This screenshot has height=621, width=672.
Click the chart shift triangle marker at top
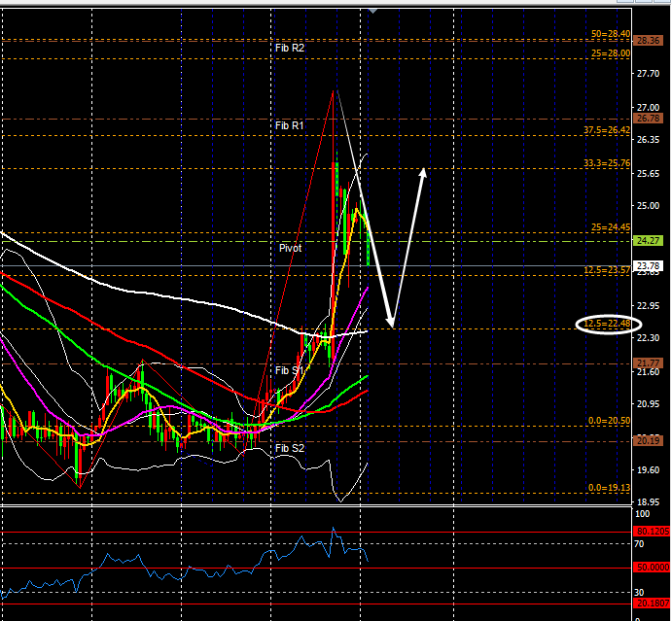point(369,12)
